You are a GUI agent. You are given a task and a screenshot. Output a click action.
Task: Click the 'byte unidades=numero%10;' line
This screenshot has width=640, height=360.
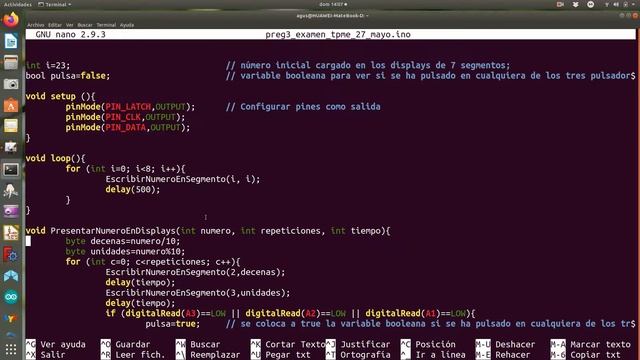[x=125, y=251]
